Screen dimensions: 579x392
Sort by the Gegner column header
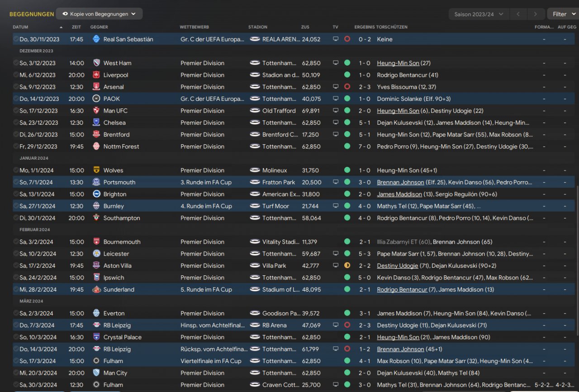pos(99,27)
